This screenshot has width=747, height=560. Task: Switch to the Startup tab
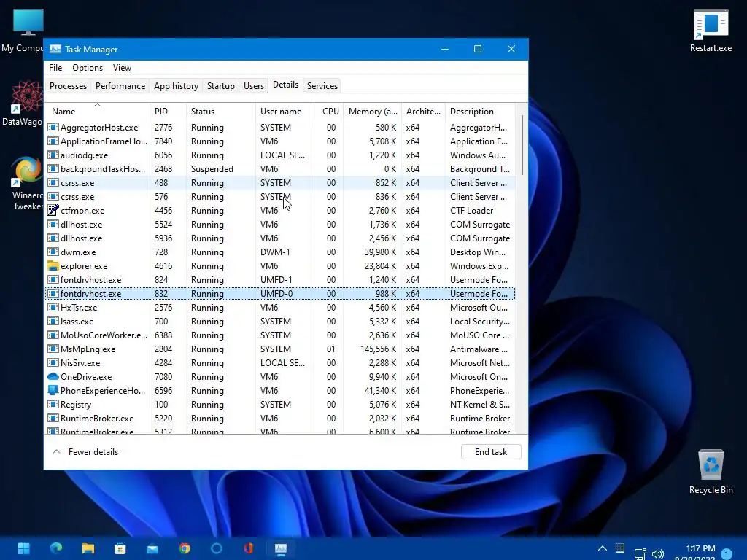pyautogui.click(x=220, y=86)
